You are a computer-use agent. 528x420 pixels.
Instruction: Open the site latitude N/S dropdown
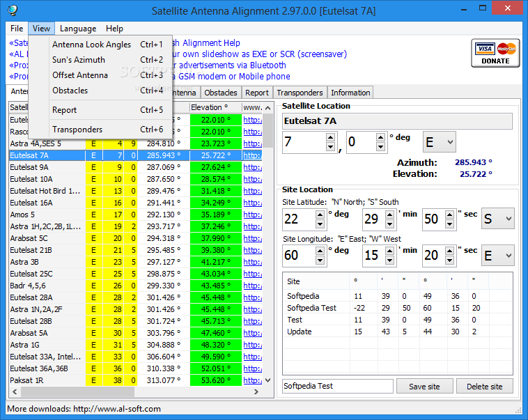[497, 219]
